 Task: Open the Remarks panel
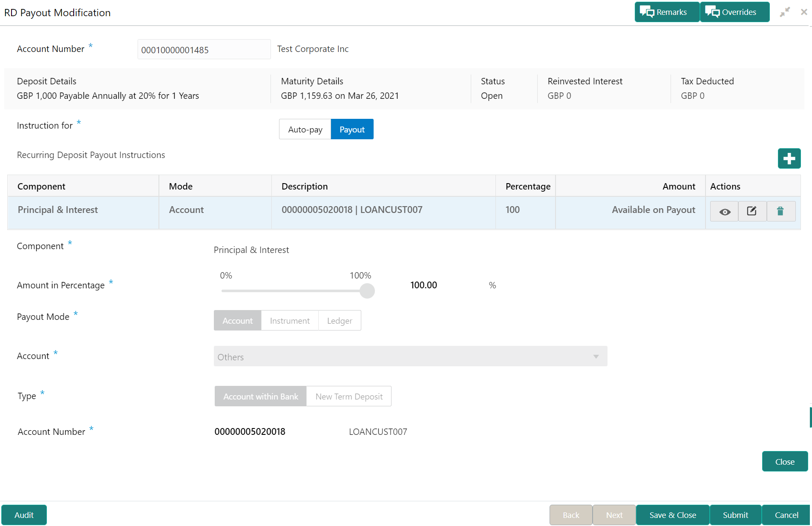tap(667, 12)
